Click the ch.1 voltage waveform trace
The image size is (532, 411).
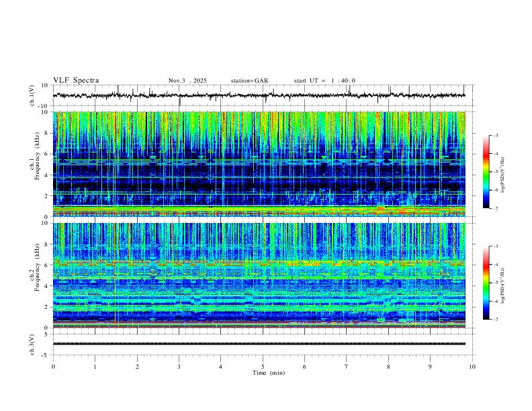click(259, 95)
